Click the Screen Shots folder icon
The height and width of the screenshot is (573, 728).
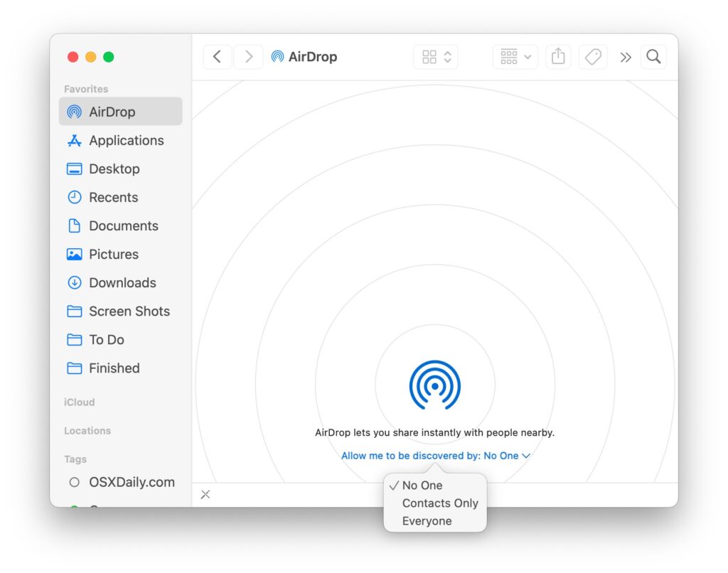point(74,311)
